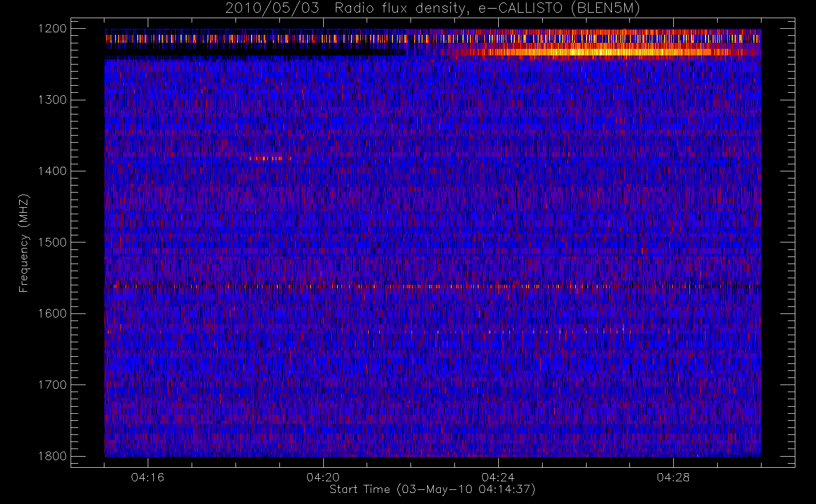Image resolution: width=816 pixels, height=504 pixels.
Task: Click the 04:24 time tick label
Action: point(498,477)
